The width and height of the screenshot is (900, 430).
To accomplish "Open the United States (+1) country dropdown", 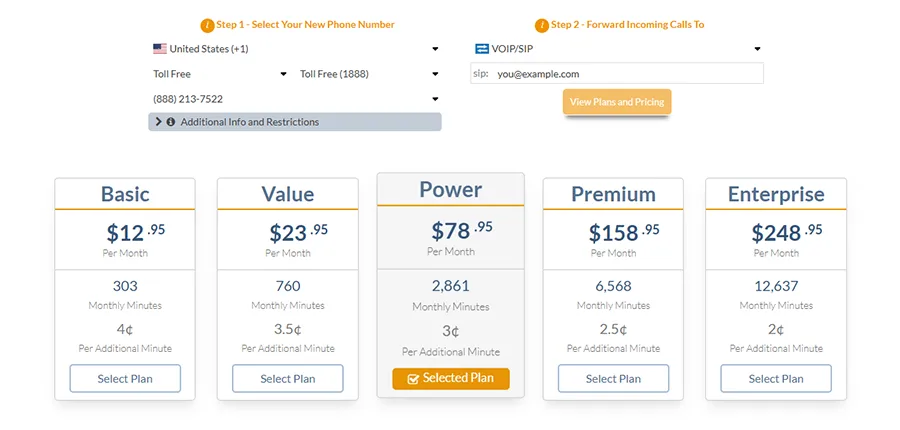I will [295, 48].
